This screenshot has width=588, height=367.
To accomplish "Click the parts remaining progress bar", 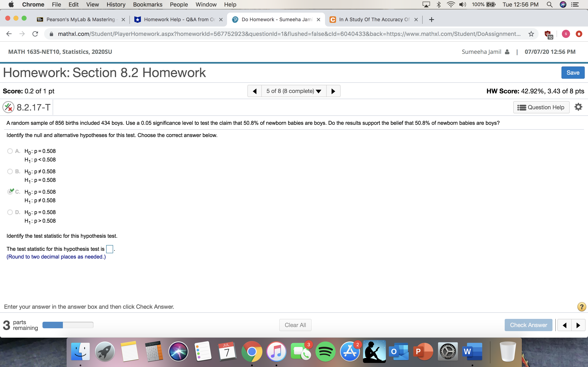I will tap(68, 325).
